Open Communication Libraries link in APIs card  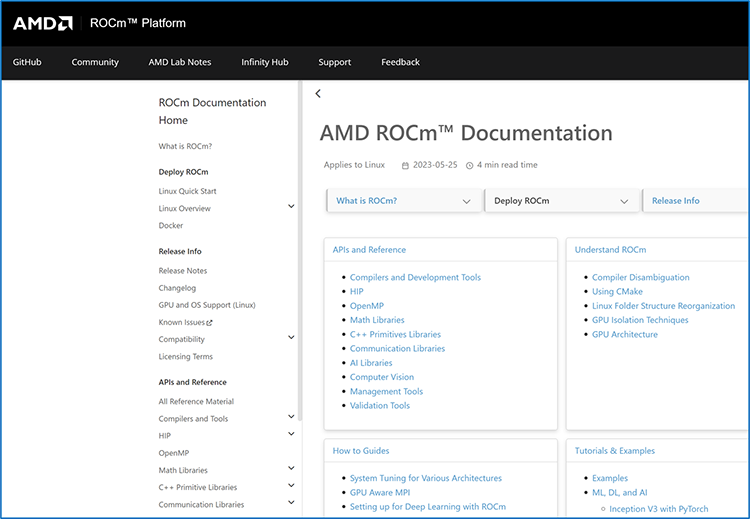point(397,349)
